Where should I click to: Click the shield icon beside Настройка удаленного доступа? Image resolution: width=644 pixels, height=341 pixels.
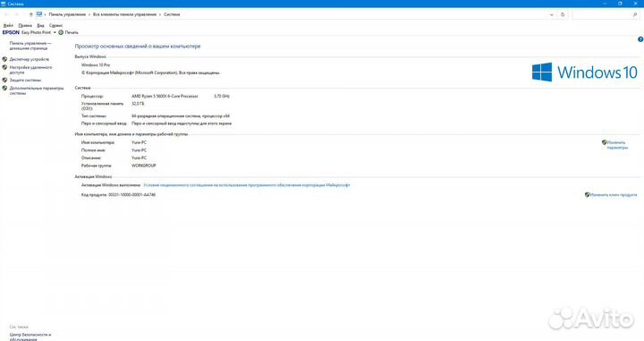(x=5, y=67)
